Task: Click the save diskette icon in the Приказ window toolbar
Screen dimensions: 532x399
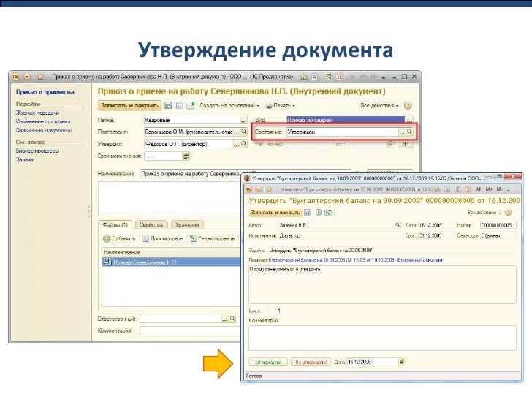Action: tap(168, 105)
